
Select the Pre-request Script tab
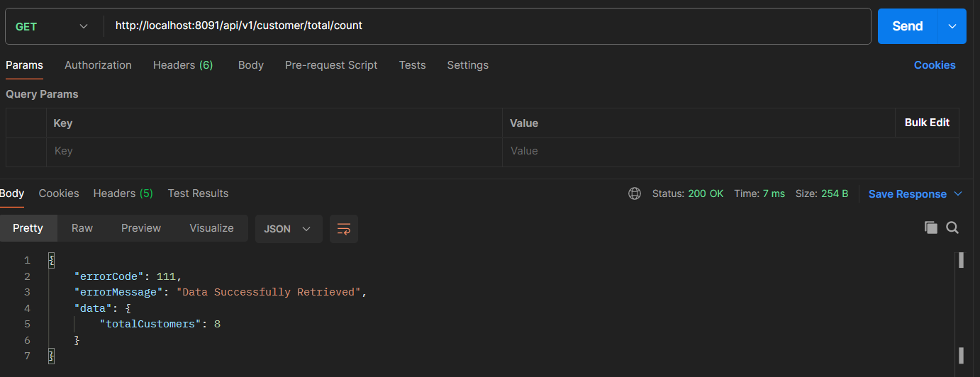(x=331, y=65)
